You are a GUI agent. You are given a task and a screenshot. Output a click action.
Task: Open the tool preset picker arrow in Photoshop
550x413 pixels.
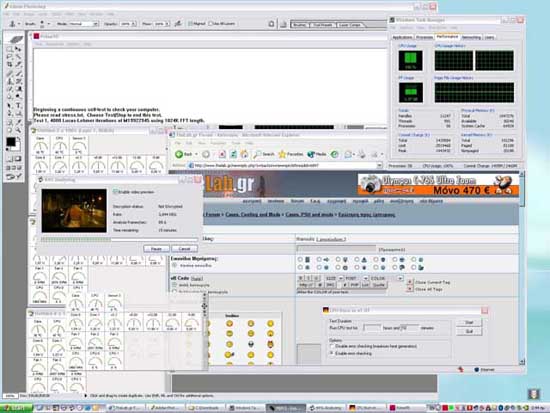pos(19,24)
